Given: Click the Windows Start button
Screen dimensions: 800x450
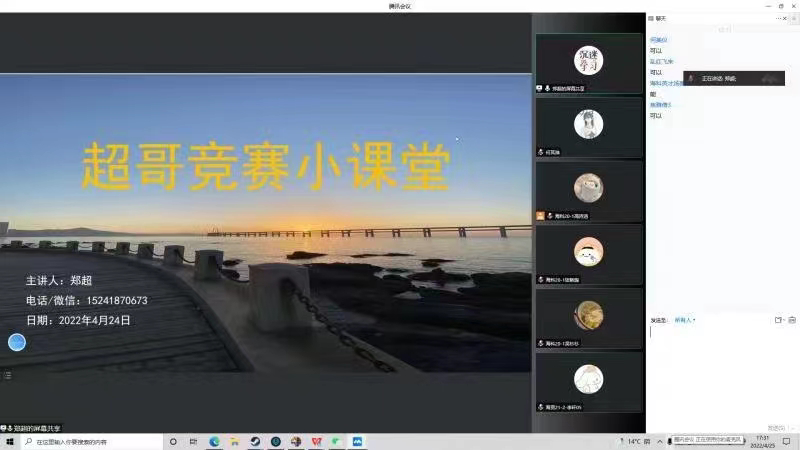Looking at the screenshot, I should click(9, 441).
